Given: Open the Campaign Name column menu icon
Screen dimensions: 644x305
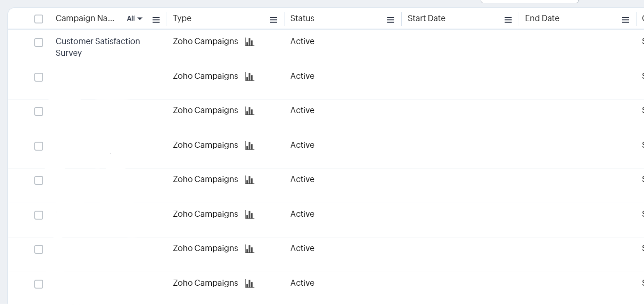Looking at the screenshot, I should pyautogui.click(x=156, y=20).
